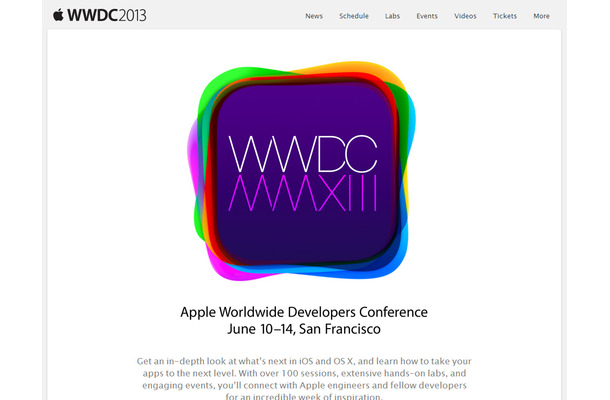Open the Schedule nav item
The image size is (610, 400).
(354, 16)
